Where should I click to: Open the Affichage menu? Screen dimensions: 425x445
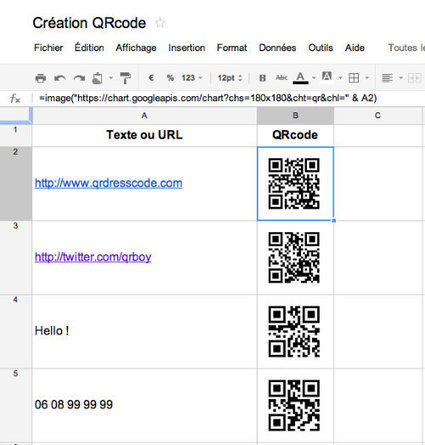(x=136, y=48)
